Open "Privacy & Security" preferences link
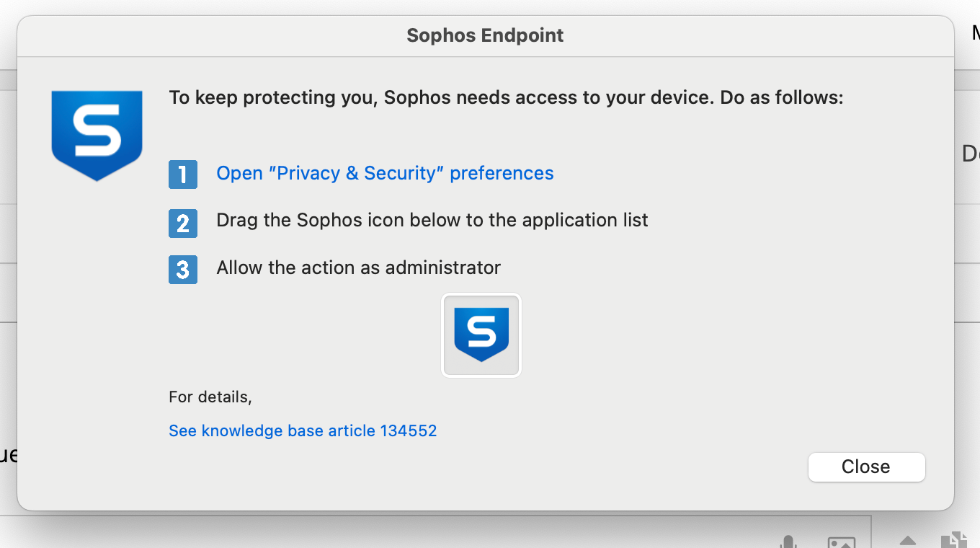 [x=385, y=174]
